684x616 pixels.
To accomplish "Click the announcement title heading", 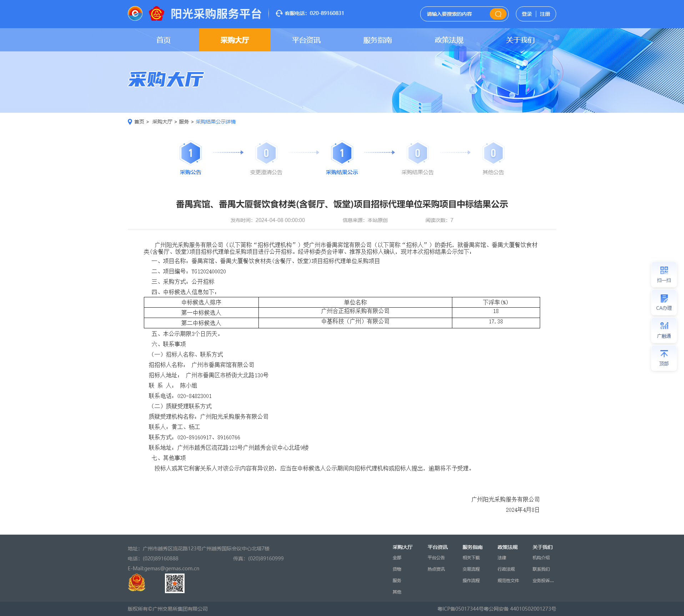I will (x=342, y=204).
